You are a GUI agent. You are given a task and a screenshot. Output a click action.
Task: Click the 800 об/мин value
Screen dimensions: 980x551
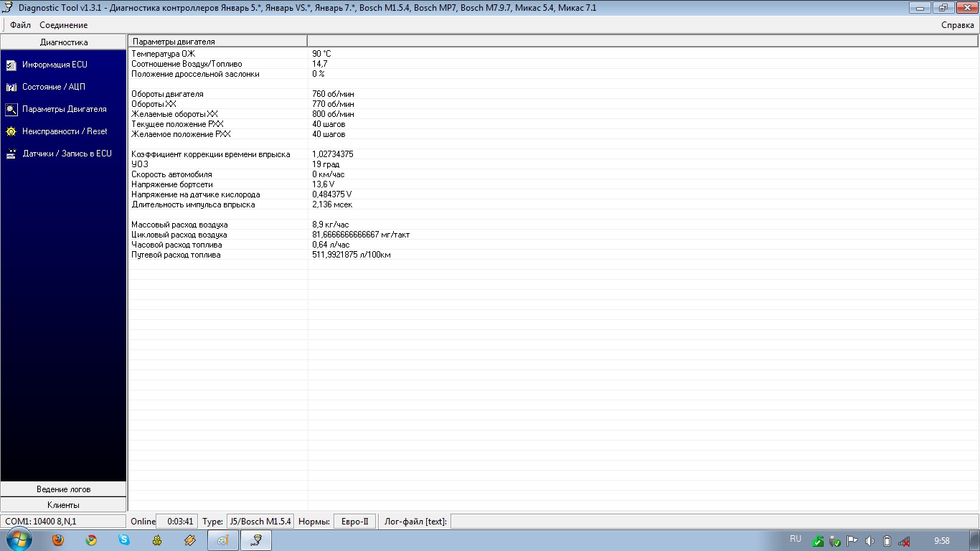point(333,114)
